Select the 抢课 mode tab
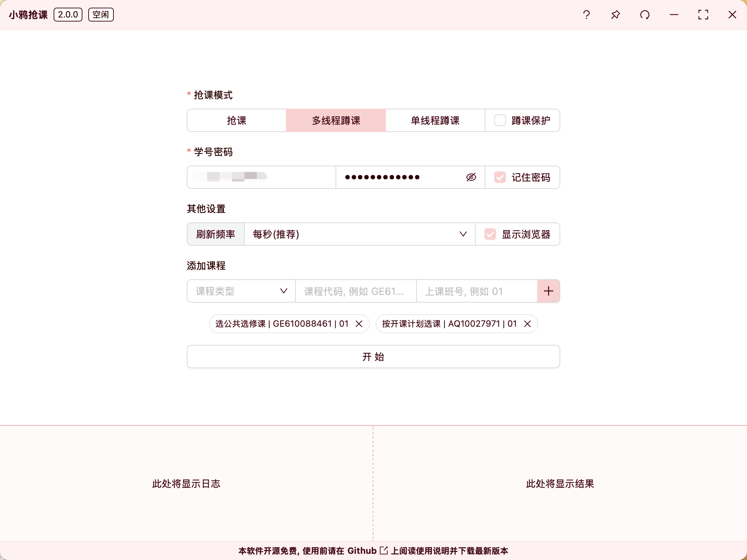 (x=237, y=120)
